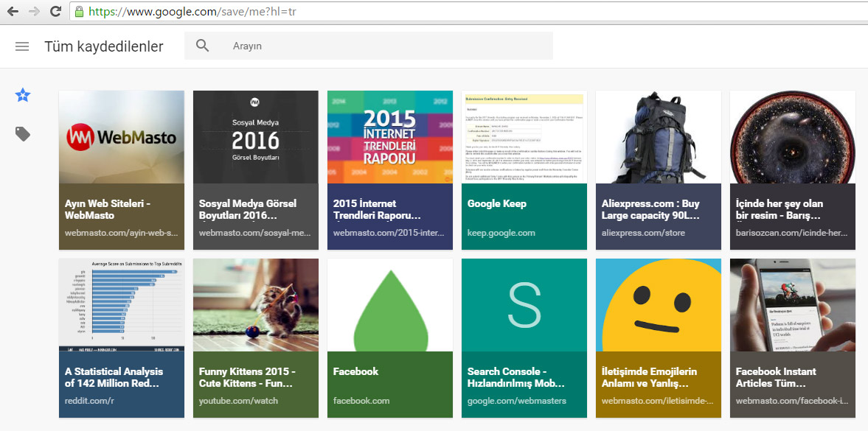Click the webmasto.com/2015-inter... URL text
Viewport: 868px width, 431px height.
click(x=389, y=232)
